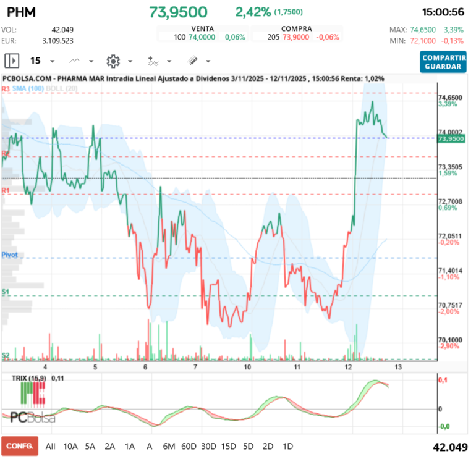
Task: Expand indicators dropdown arrow
Action: coord(169,62)
